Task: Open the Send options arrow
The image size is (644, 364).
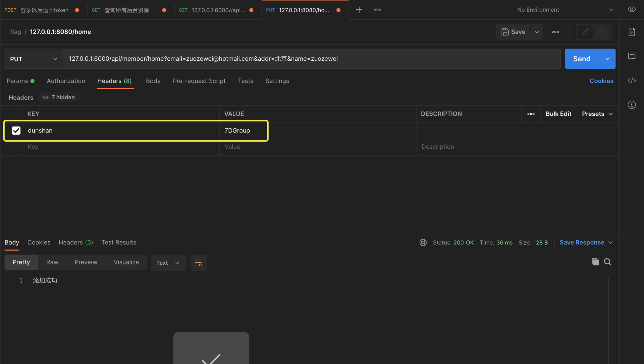Action: pos(607,59)
